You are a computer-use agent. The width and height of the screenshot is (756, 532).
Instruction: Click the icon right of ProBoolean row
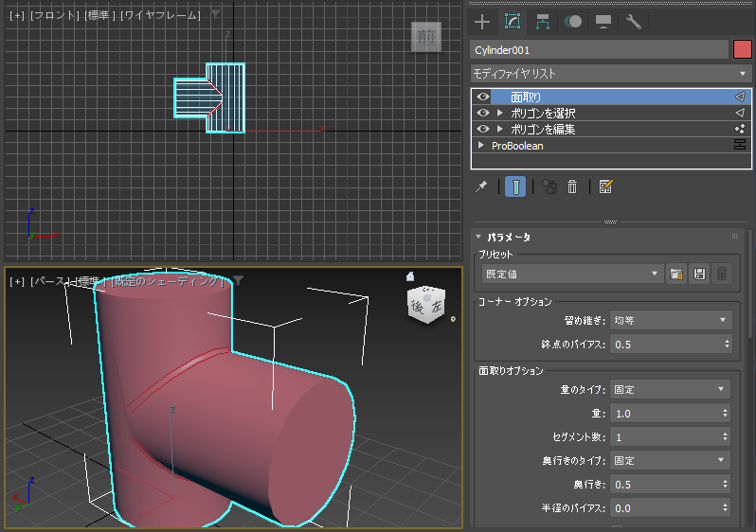[x=740, y=145]
